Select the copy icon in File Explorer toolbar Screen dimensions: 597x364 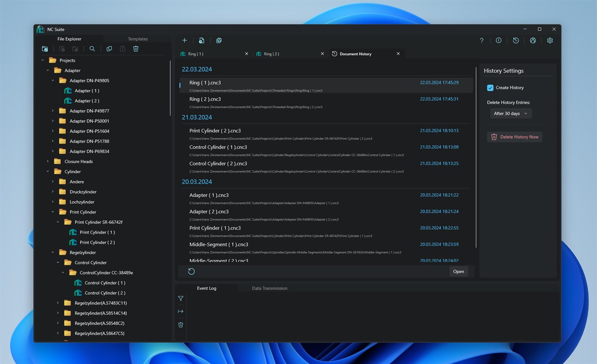tap(109, 49)
